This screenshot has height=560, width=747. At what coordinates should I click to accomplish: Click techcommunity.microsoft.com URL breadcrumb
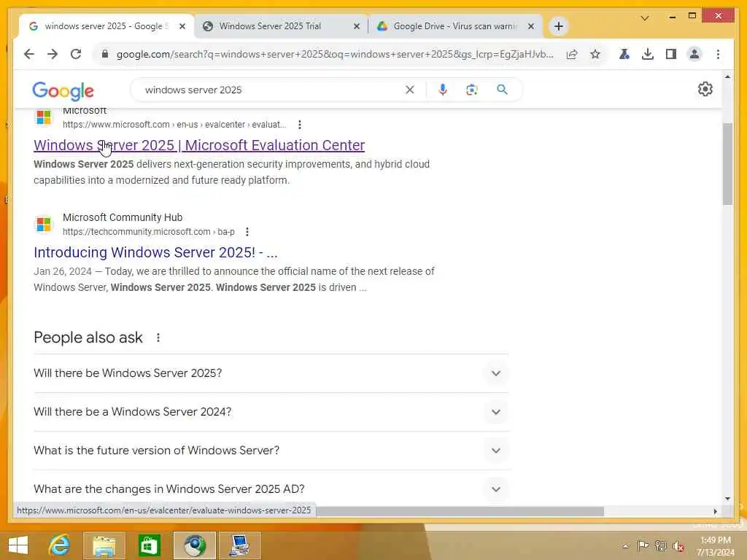[149, 232]
